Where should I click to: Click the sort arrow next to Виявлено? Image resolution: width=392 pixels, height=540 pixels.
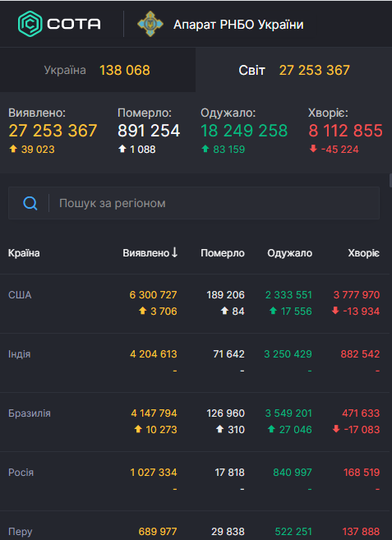175,252
